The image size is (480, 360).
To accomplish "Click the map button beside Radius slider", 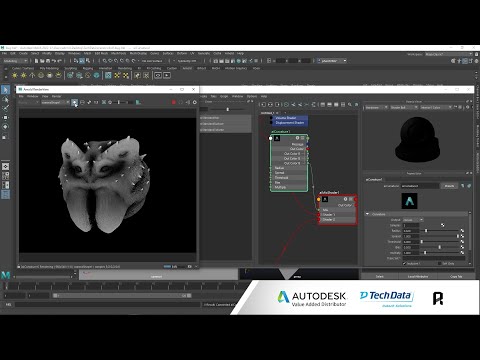I will coord(462,231).
